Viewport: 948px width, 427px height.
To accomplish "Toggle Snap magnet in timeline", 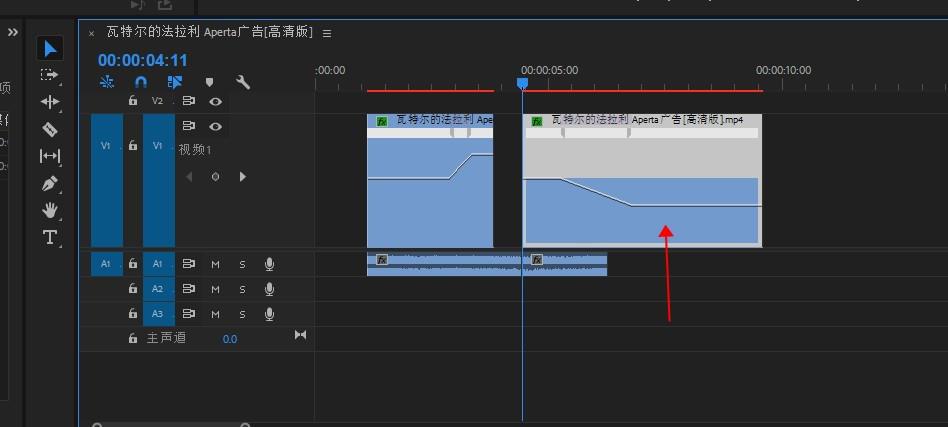I will click(141, 83).
